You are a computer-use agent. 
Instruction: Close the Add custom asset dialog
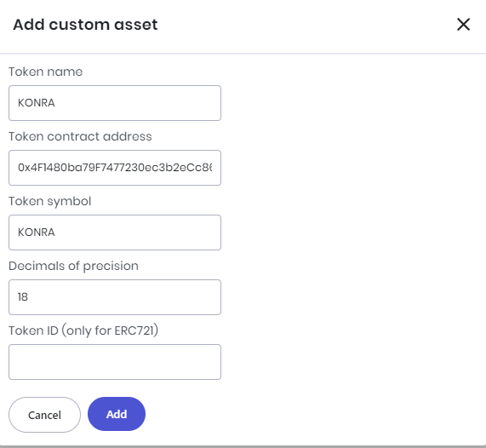click(463, 24)
